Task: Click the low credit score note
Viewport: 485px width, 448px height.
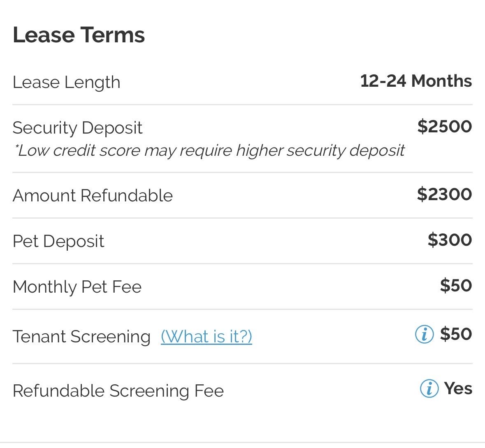Action: pos(209,151)
